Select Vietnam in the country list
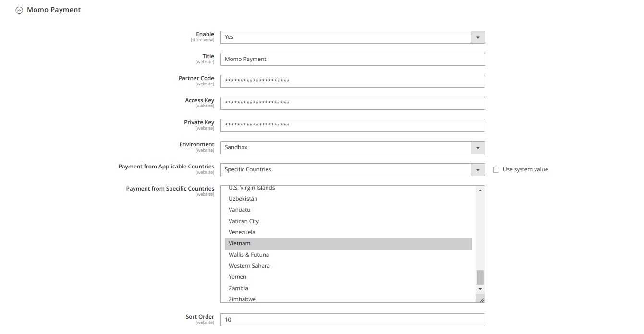This screenshot has width=644, height=334. (x=348, y=243)
